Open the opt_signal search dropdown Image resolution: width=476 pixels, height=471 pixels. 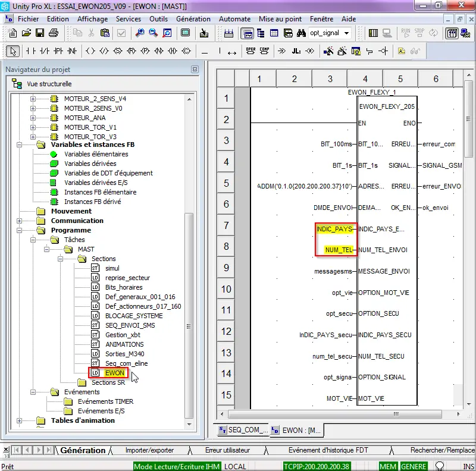pyautogui.click(x=347, y=33)
